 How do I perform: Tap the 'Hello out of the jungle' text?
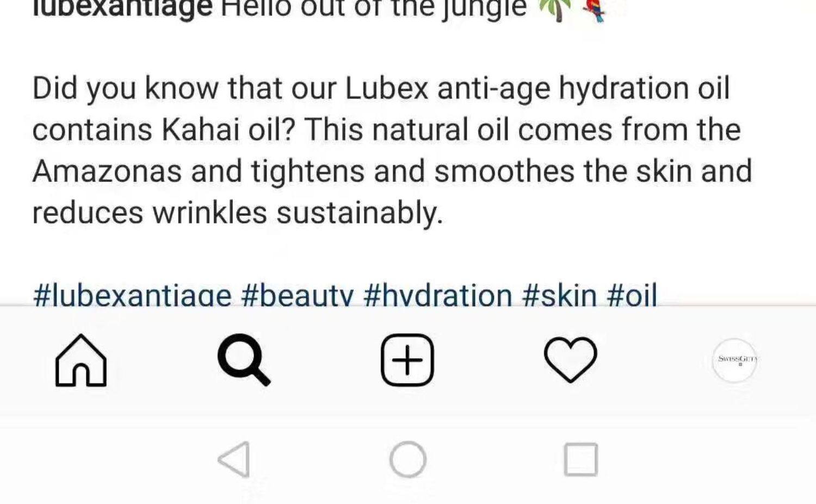point(374,9)
